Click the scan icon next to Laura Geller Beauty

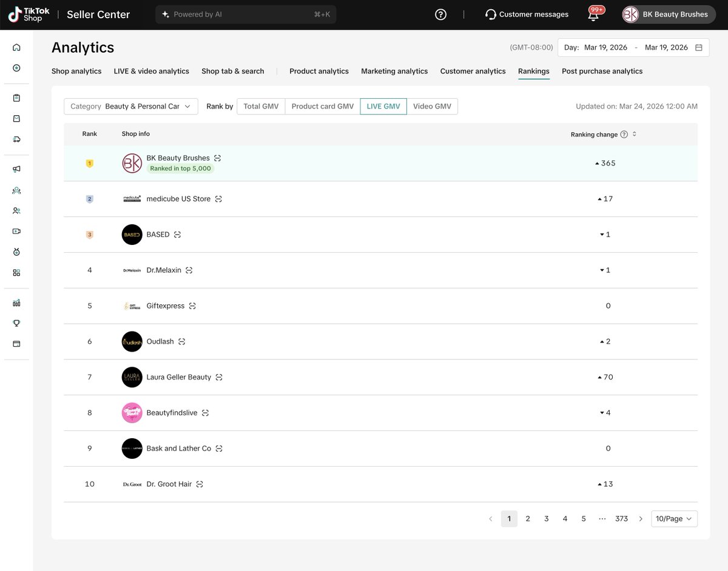tap(219, 377)
